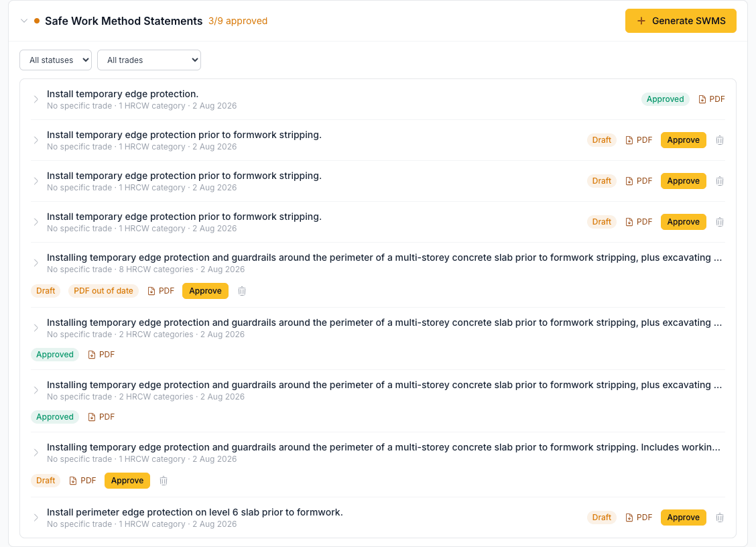The image size is (756, 547).
Task: Open PDF of the 'Includes workin...' draft
Action: coord(83,481)
